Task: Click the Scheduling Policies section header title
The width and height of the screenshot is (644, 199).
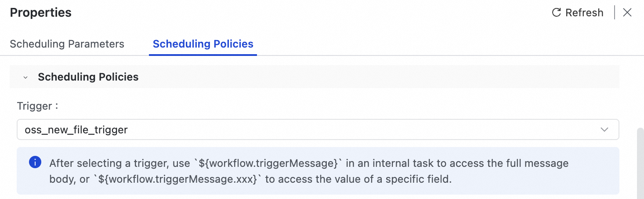Action: tap(88, 77)
